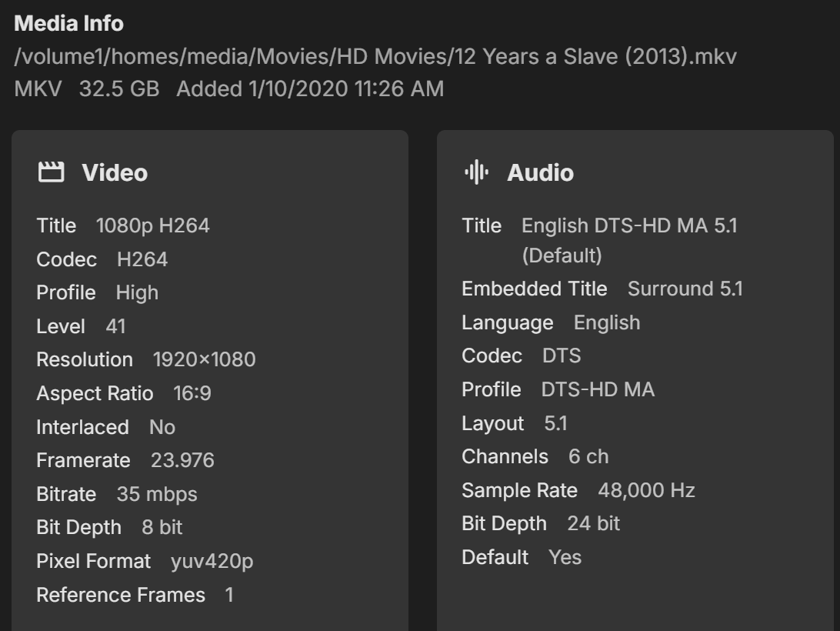This screenshot has width=840, height=631.
Task: Select the file path text ending in .mkv
Action: 375,55
